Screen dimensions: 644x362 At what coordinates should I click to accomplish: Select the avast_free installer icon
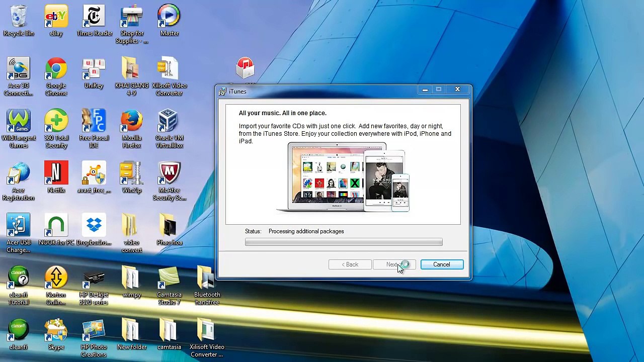point(94,177)
